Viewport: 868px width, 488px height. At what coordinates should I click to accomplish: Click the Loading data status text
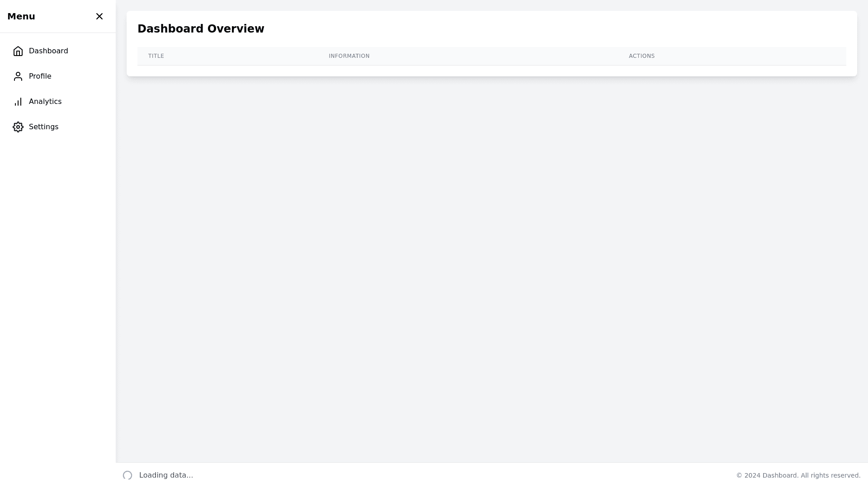click(x=166, y=475)
